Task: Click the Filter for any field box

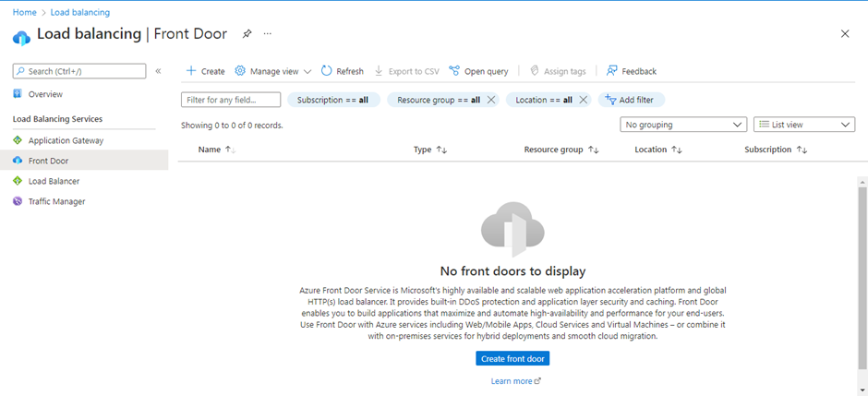Action: (231, 100)
